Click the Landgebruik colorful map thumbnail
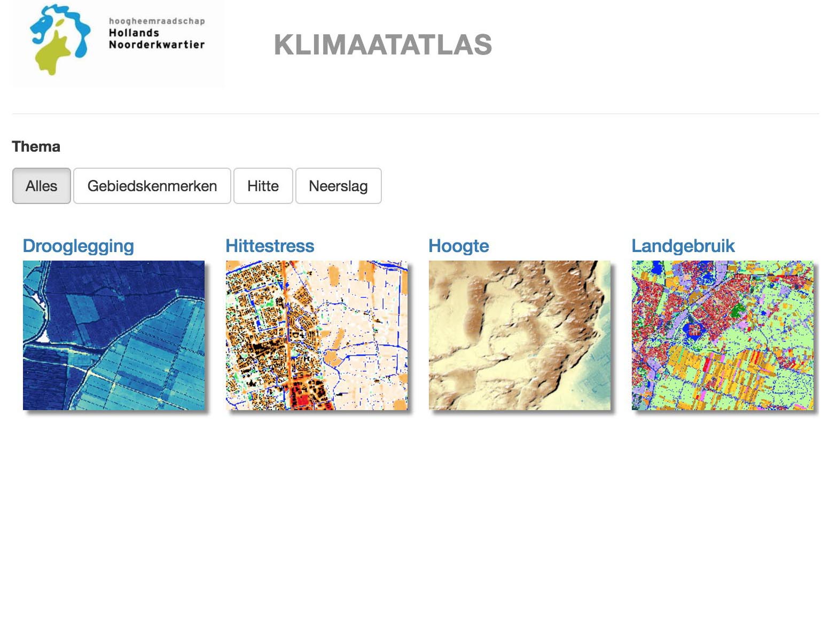The height and width of the screenshot is (644, 830). (723, 335)
